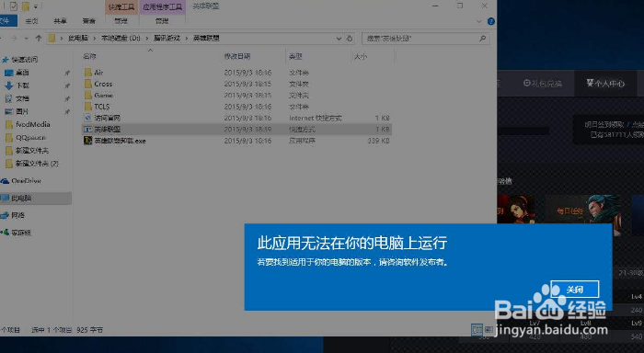Select 家庭组 homegroup in navigation pane
The width and height of the screenshot is (644, 353).
coord(17,233)
